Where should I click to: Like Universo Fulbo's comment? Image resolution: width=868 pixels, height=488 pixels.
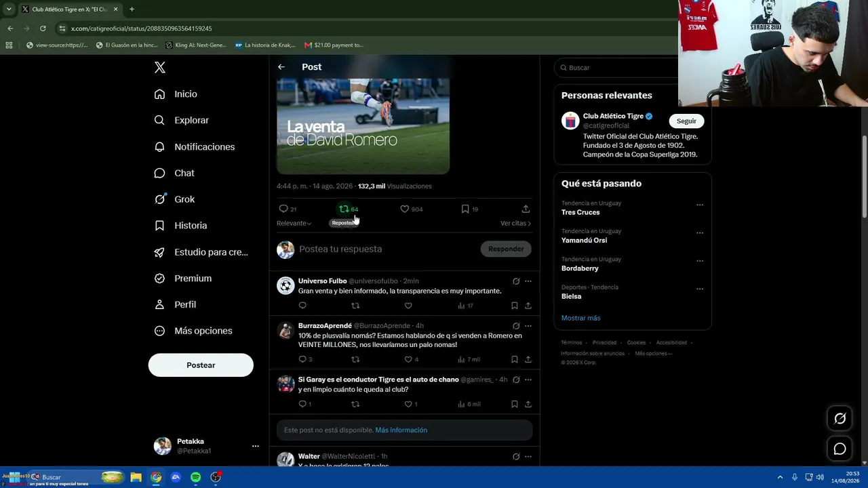[x=408, y=306]
